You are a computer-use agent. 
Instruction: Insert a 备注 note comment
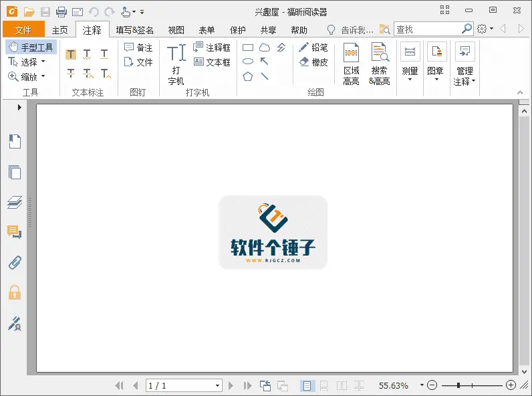tap(138, 47)
